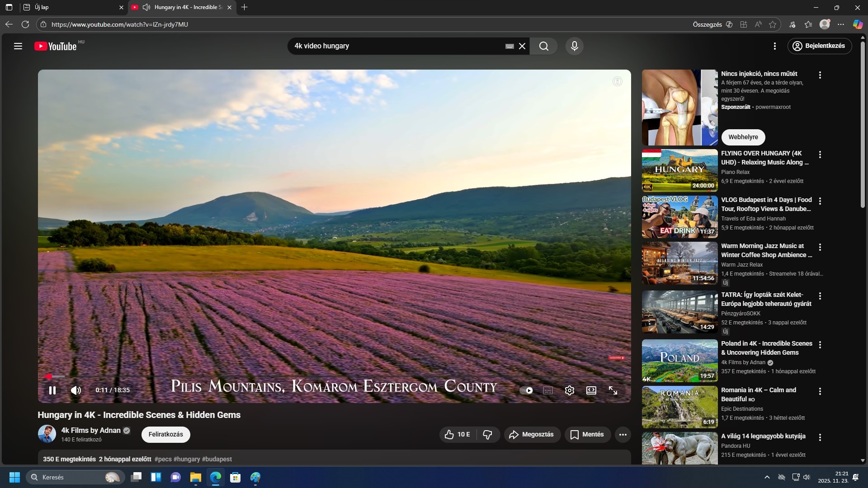
Task: Search with voice microphone icon
Action: tap(574, 46)
